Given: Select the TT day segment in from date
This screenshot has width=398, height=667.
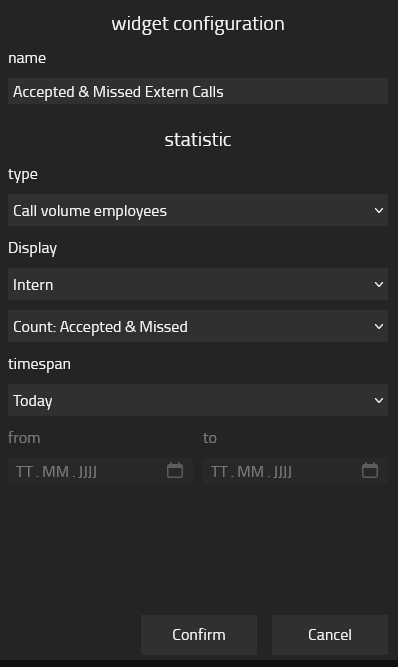Looking at the screenshot, I should pyautogui.click(x=24, y=471).
